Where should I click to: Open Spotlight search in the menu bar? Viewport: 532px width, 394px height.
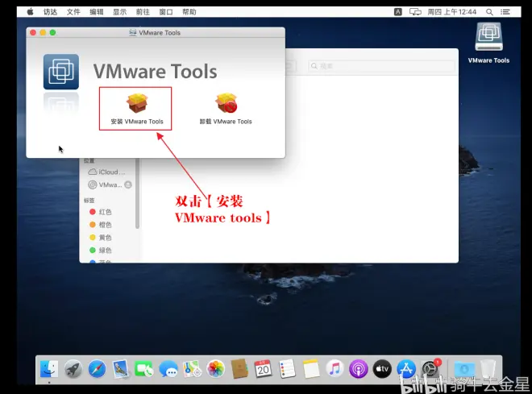point(489,12)
